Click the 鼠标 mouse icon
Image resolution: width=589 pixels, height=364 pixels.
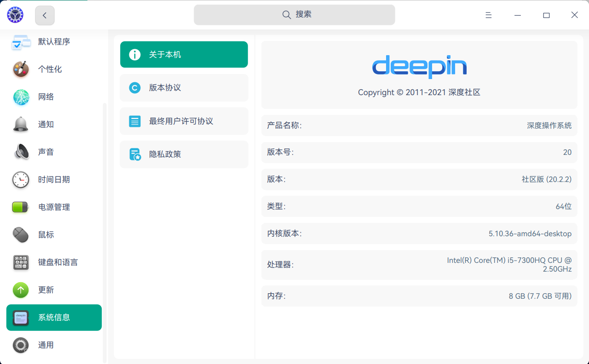(x=21, y=235)
